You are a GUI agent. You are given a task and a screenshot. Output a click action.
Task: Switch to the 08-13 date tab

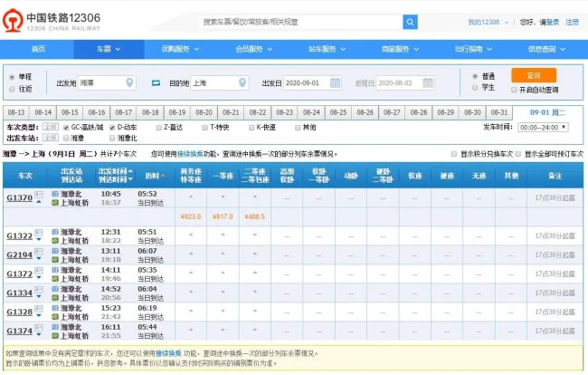tap(16, 112)
